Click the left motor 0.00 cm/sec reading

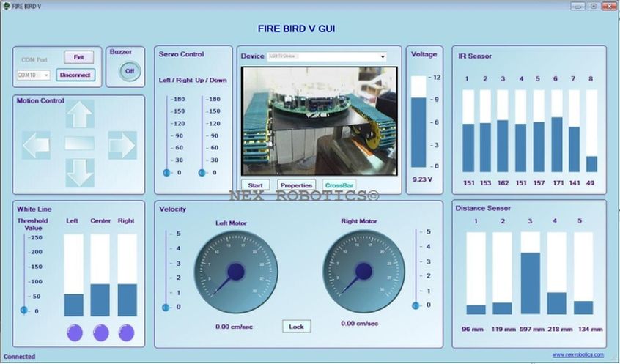coord(234,327)
